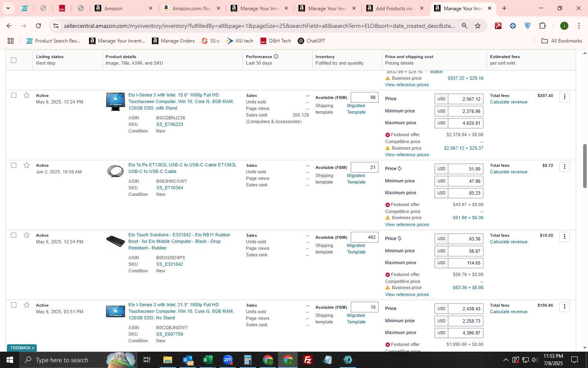Open Elo RB11 Rubber Boot product title link
Viewport: 588px width, 368px height.
(179, 241)
